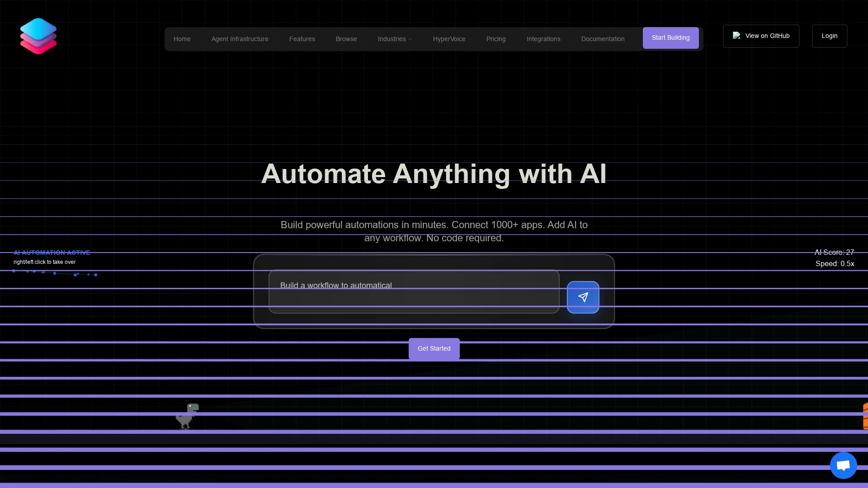Click the Automate Anything with AI heading
The image size is (868, 488).
pyautogui.click(x=434, y=174)
